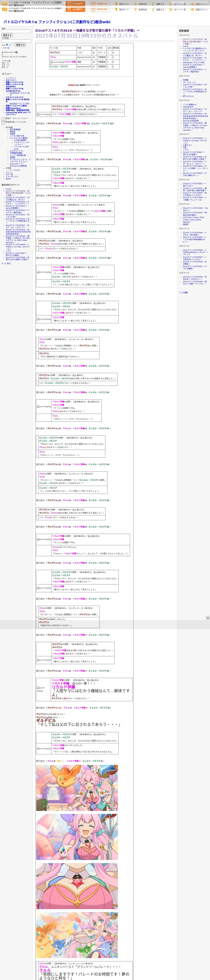Click 検索する button under keyword search field
This screenshot has width=210, height=980.
7,35
